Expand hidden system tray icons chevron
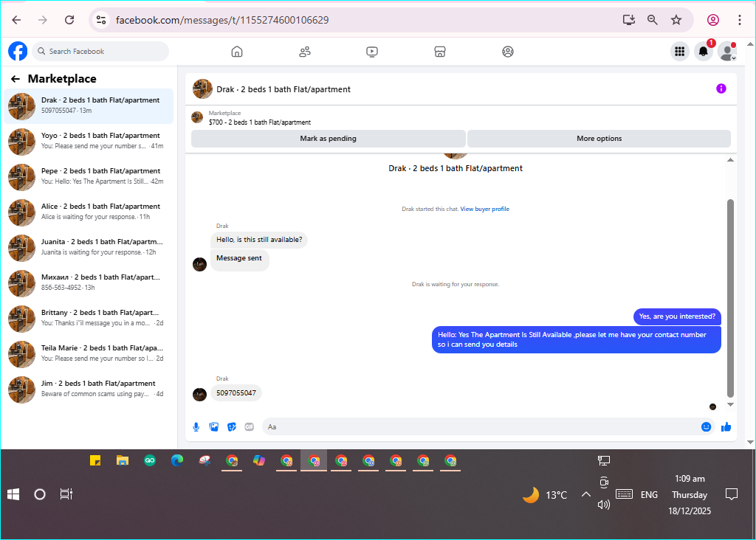Screen dimensions: 756x540 585,494
